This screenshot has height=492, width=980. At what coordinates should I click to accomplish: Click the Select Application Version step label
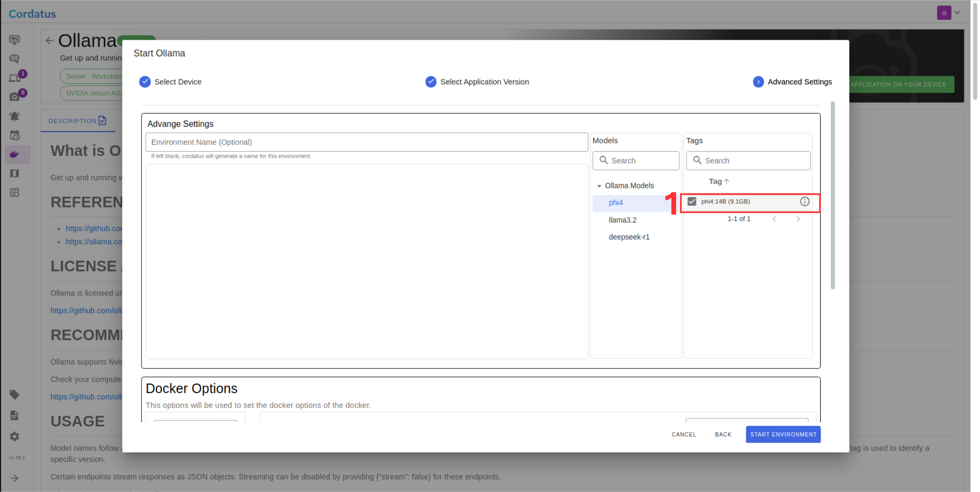pyautogui.click(x=485, y=82)
